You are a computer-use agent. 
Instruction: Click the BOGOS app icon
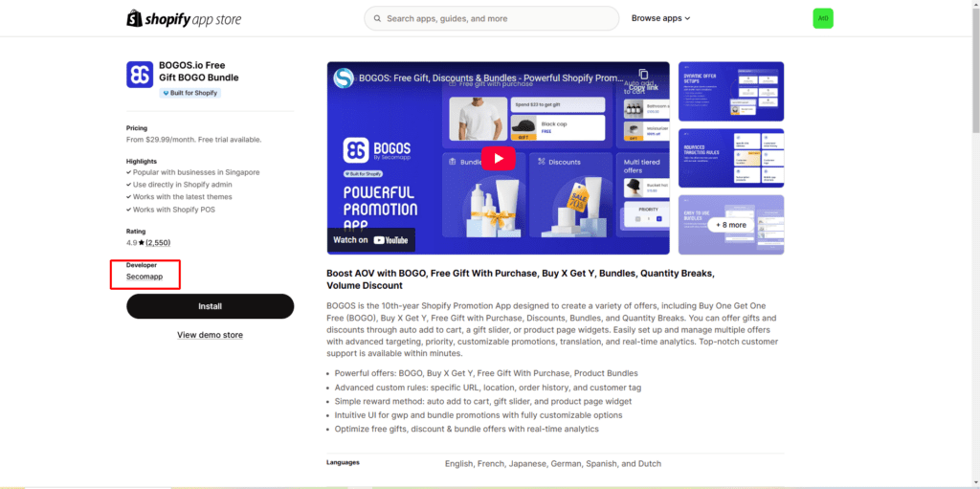[x=140, y=75]
